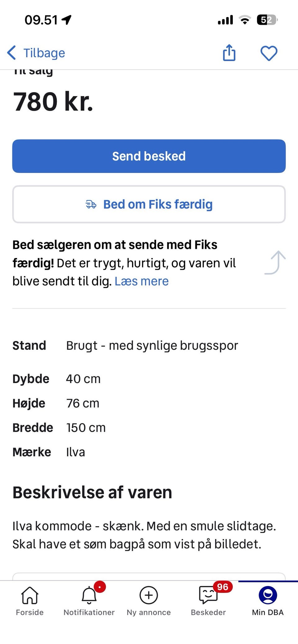
Task: Favorite this listing with the heart icon
Action: click(269, 53)
